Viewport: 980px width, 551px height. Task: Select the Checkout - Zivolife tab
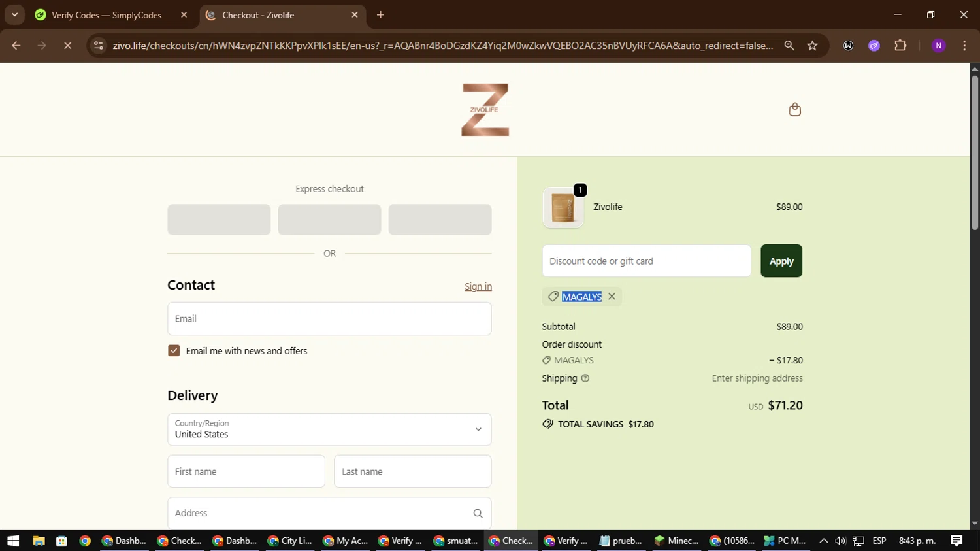click(258, 15)
